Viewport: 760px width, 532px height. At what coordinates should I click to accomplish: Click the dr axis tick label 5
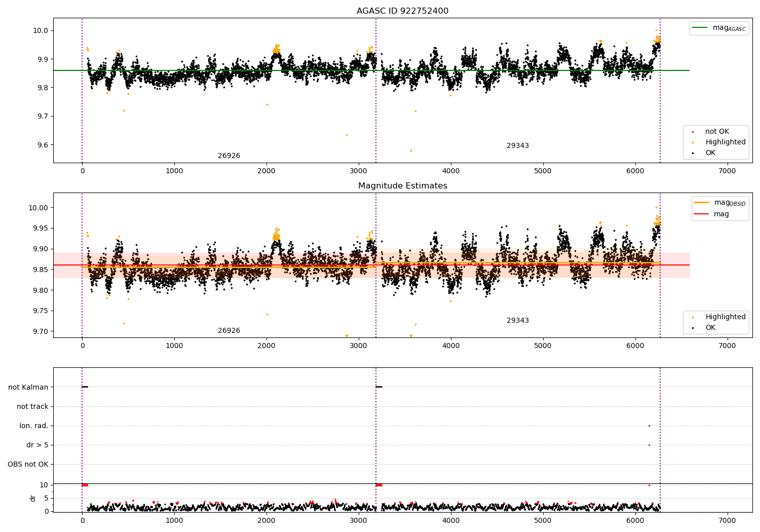tap(46, 499)
